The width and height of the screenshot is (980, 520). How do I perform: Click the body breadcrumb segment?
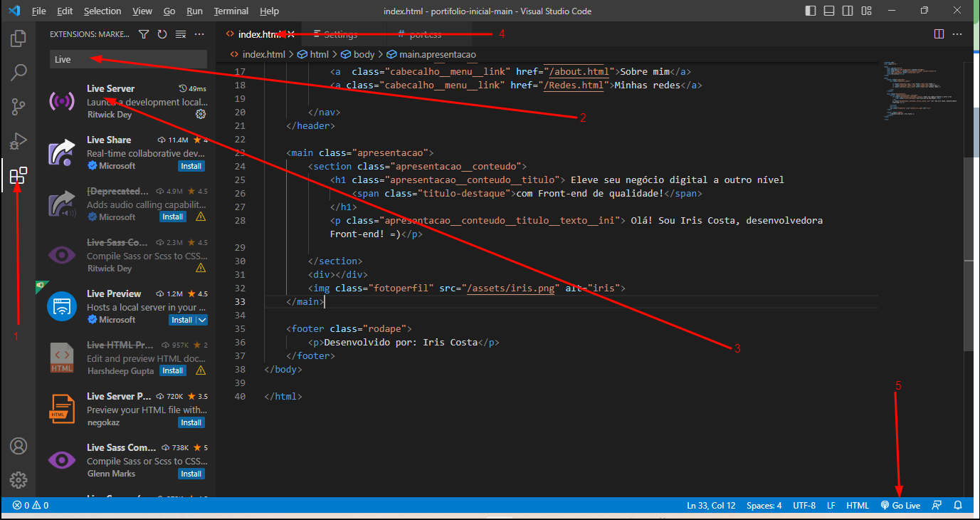point(358,54)
